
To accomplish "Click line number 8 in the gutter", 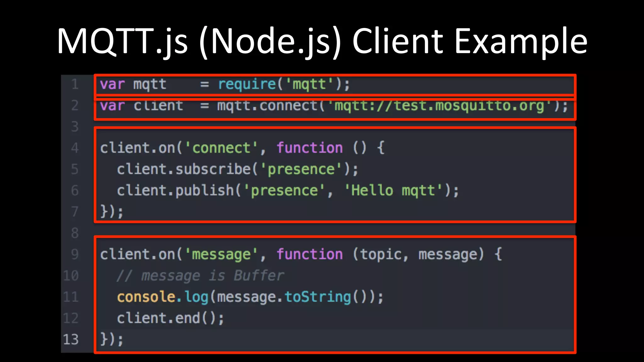I will (x=75, y=233).
